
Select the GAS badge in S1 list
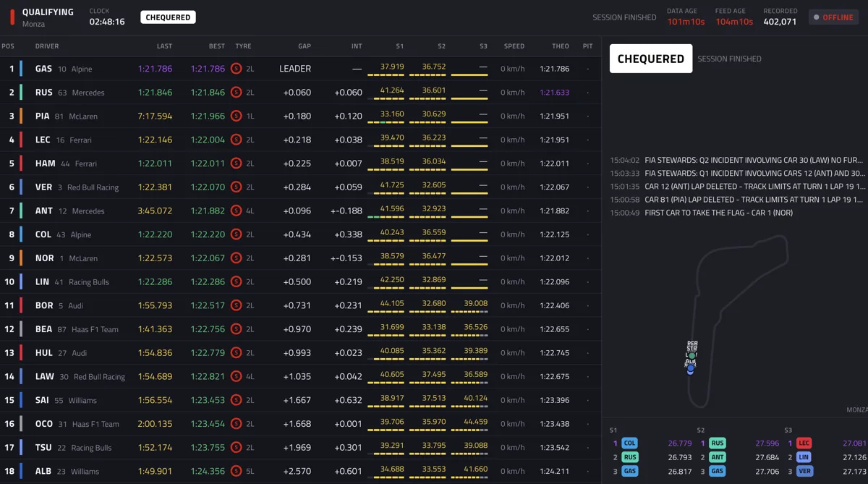click(x=630, y=471)
